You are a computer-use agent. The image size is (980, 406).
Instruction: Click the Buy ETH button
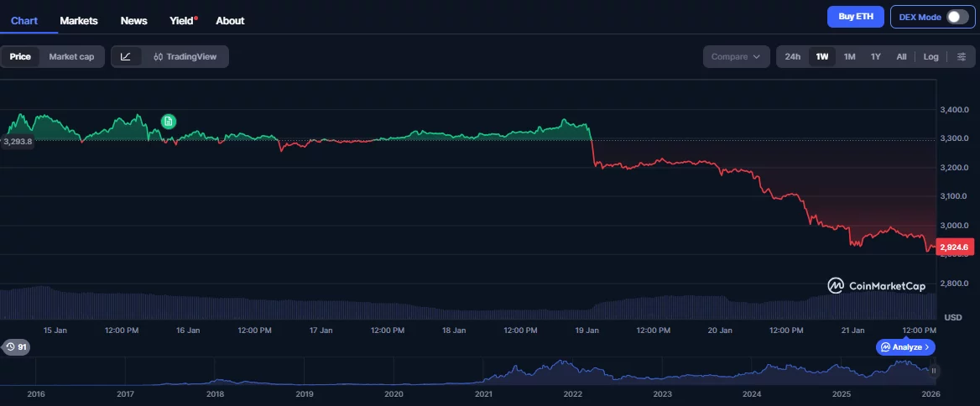point(855,17)
